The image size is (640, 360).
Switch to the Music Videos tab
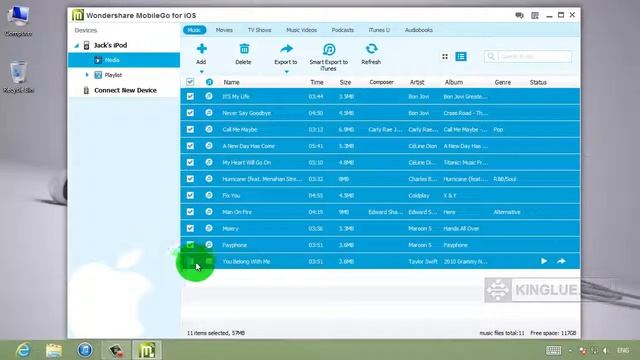point(302,30)
